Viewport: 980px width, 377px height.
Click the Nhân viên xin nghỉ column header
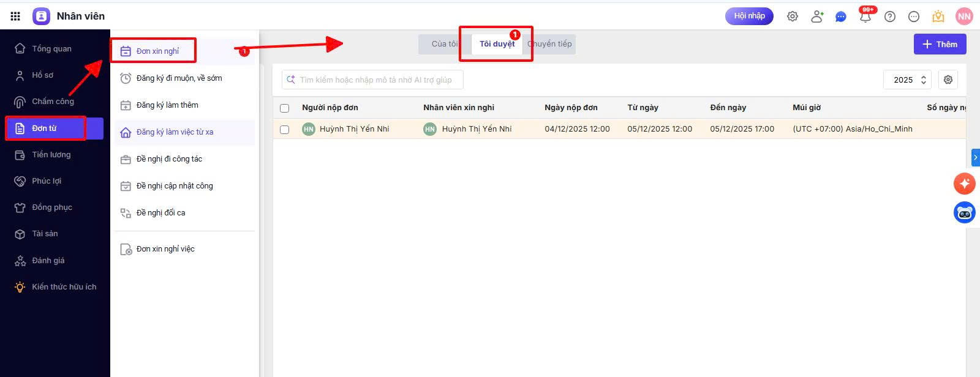[459, 107]
